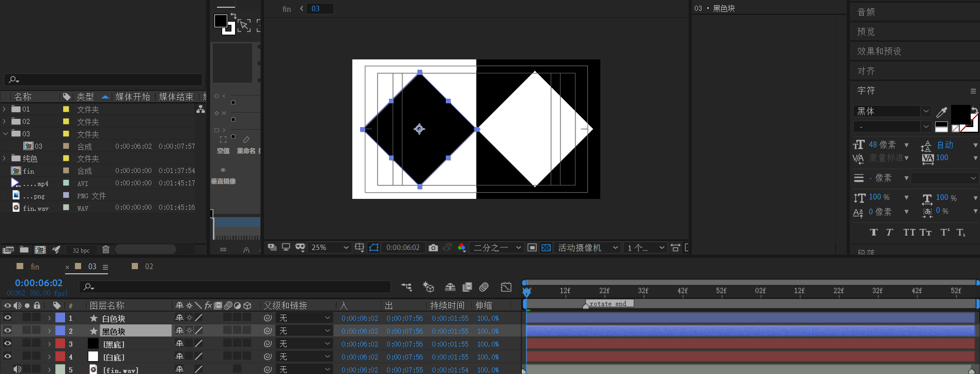
Task: Open the show channel RGB icon menu
Action: (461, 248)
